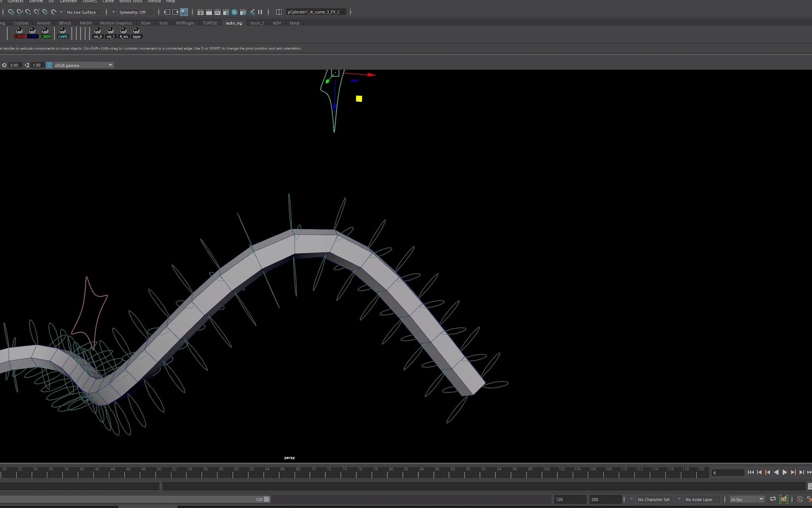Click the C_ROO shelf script icon
This screenshot has height=508, width=812.
click(x=45, y=33)
